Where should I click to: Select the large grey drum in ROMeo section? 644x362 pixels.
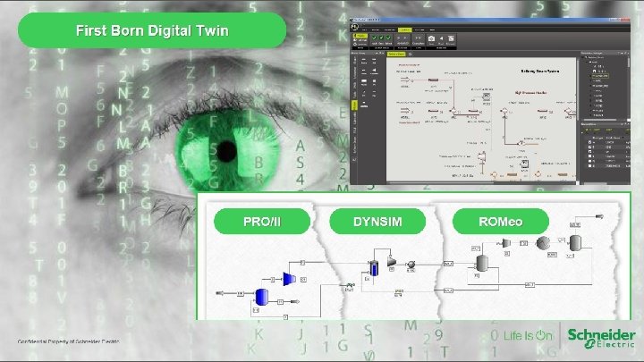[482, 263]
